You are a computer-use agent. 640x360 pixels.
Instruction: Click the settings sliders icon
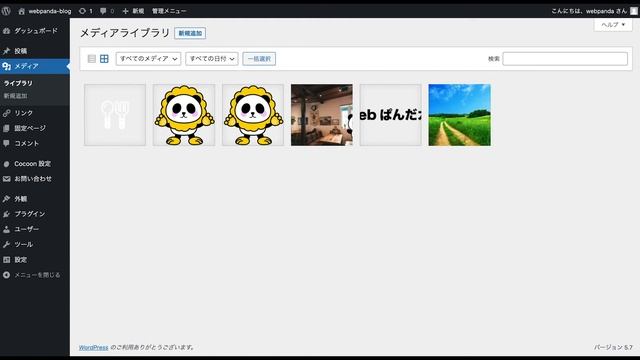(7, 260)
